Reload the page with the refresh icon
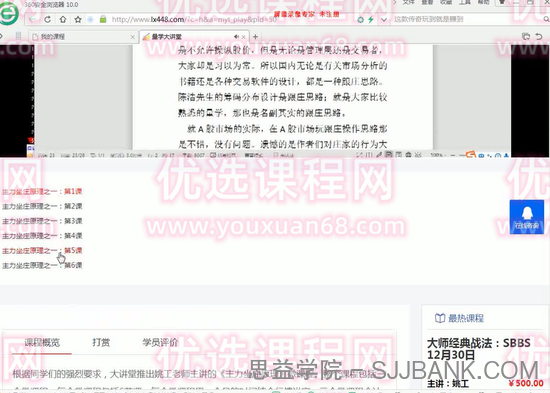 point(47,19)
